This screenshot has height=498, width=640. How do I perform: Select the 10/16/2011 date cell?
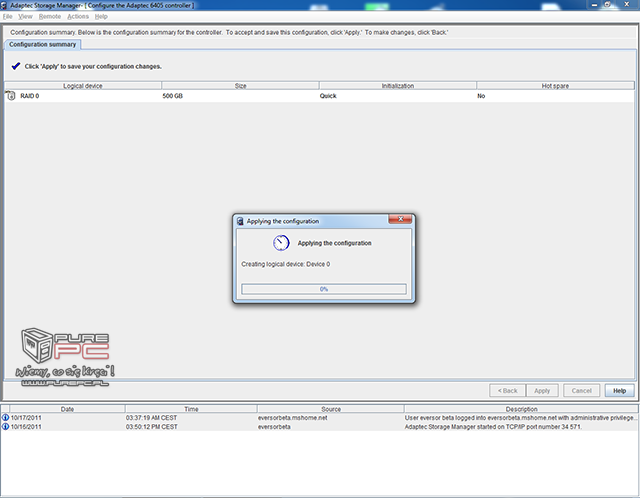tap(26, 427)
